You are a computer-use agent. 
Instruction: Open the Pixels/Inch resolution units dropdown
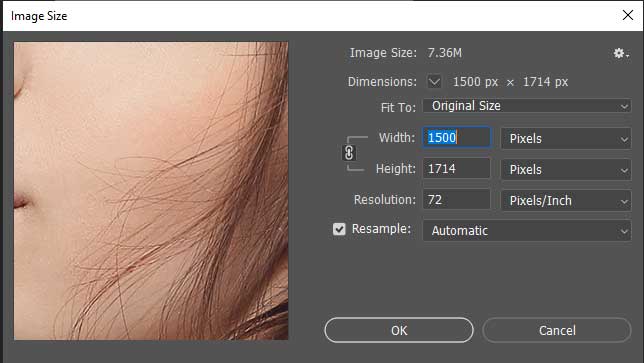pos(566,201)
